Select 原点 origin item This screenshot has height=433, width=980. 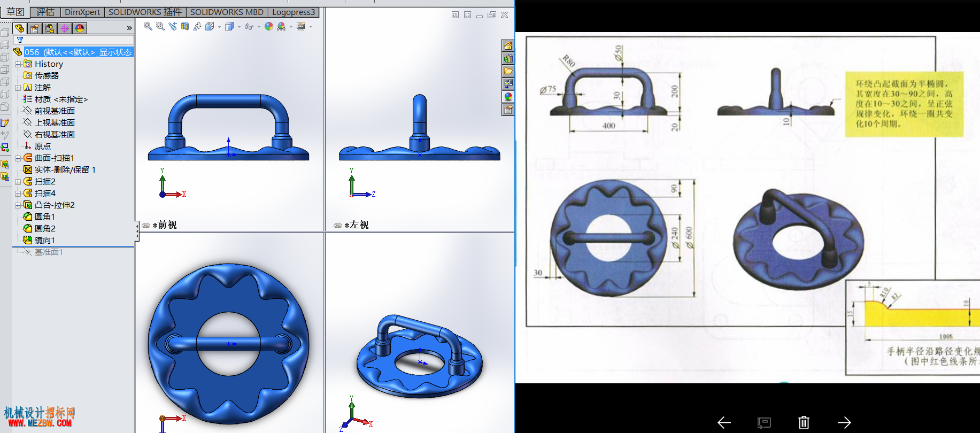42,146
